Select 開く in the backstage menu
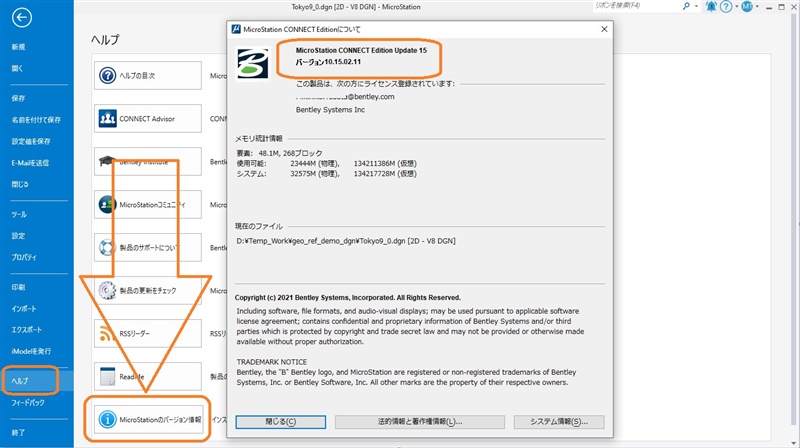800x448 pixels. 17,68
